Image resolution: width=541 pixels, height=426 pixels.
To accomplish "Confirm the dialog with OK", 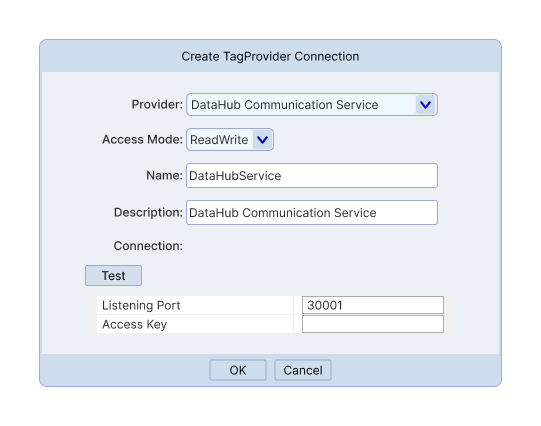I will click(x=238, y=370).
